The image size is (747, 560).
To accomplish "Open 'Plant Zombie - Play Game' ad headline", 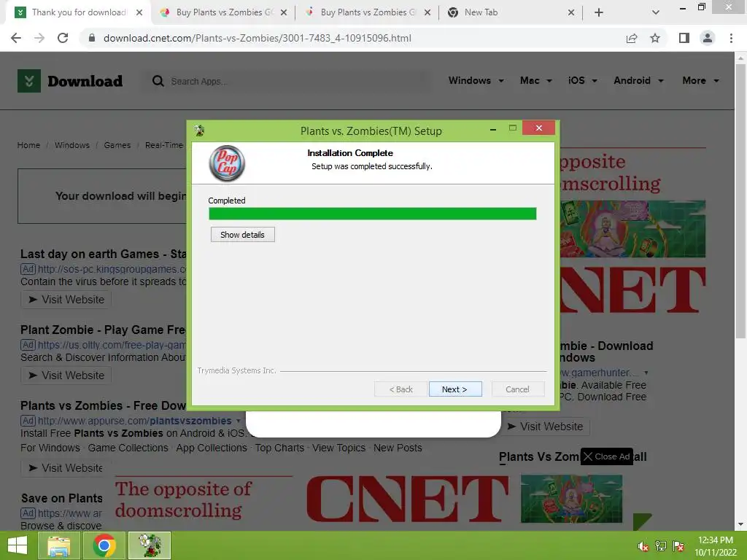I will click(103, 330).
